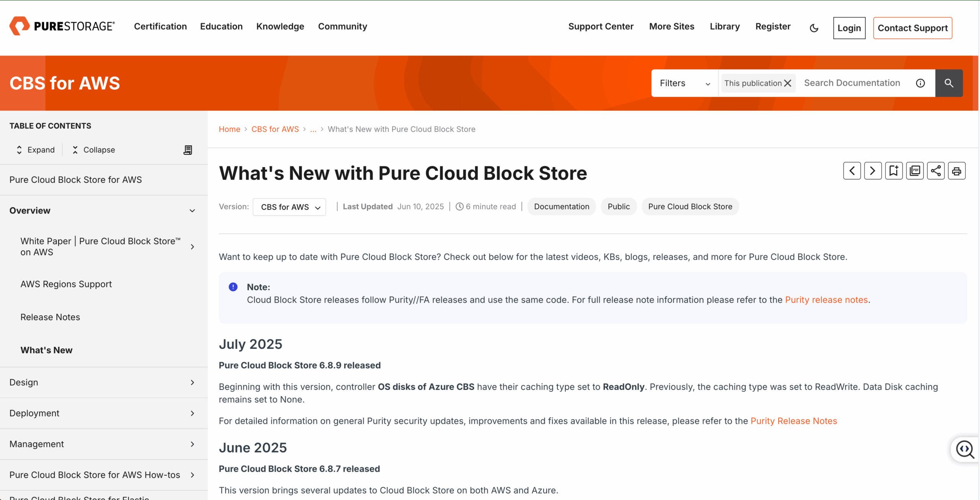Click the magnifier search button
Image resolution: width=980 pixels, height=500 pixels.
[x=949, y=83]
